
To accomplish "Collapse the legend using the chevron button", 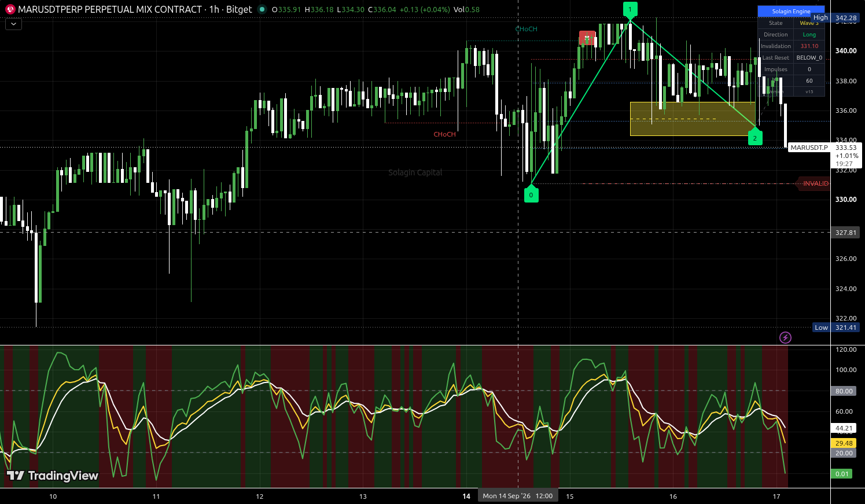I will 13,24.
